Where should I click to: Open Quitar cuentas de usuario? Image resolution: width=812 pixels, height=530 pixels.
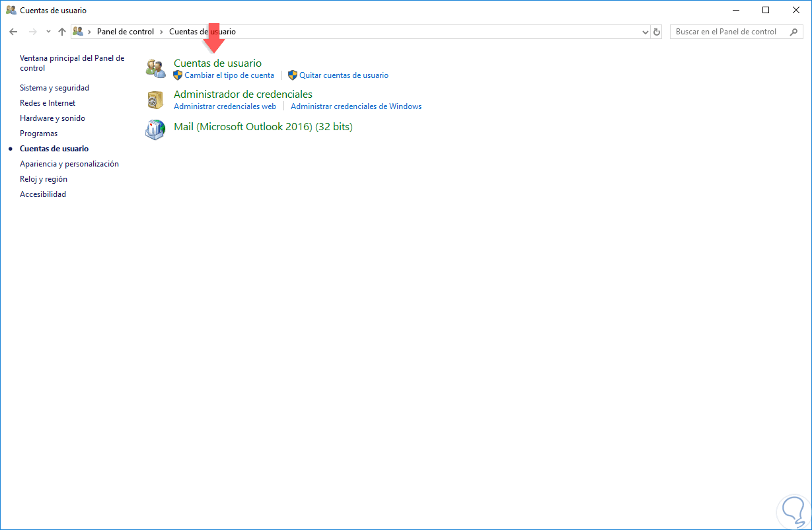point(344,75)
